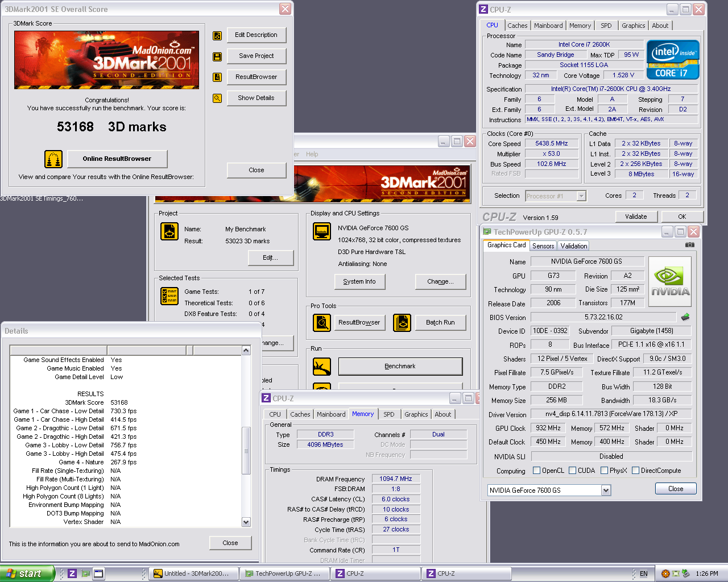Click the Details list scroll-up arrow
The height and width of the screenshot is (582, 728).
246,350
